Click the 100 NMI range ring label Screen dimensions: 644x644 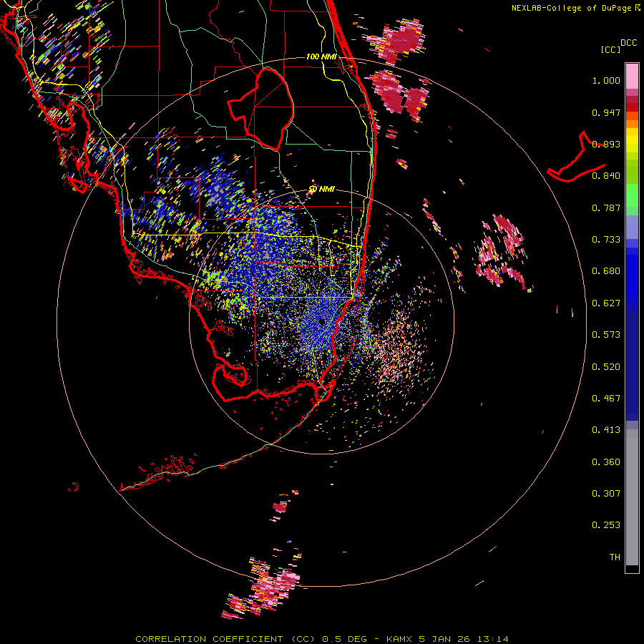point(321,57)
